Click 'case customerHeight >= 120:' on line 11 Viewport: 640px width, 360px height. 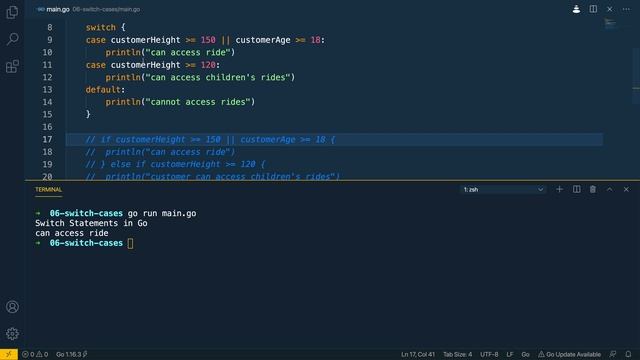(x=153, y=65)
